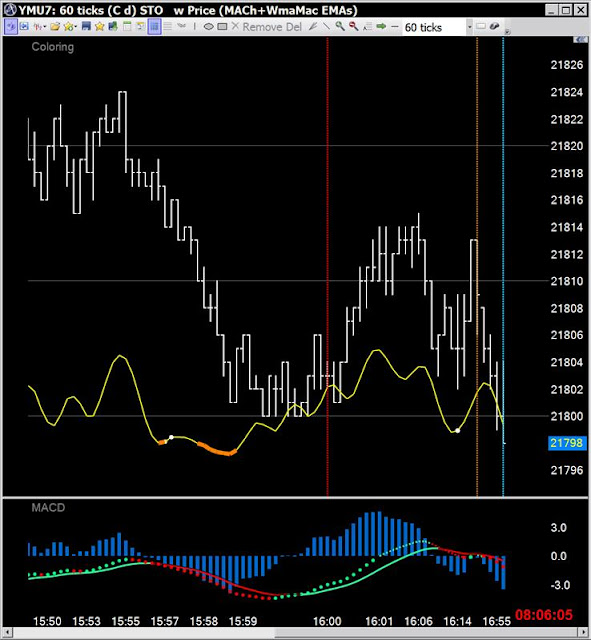This screenshot has height=640, width=591.
Task: Click the X remove-drawings icon
Action: [235, 26]
